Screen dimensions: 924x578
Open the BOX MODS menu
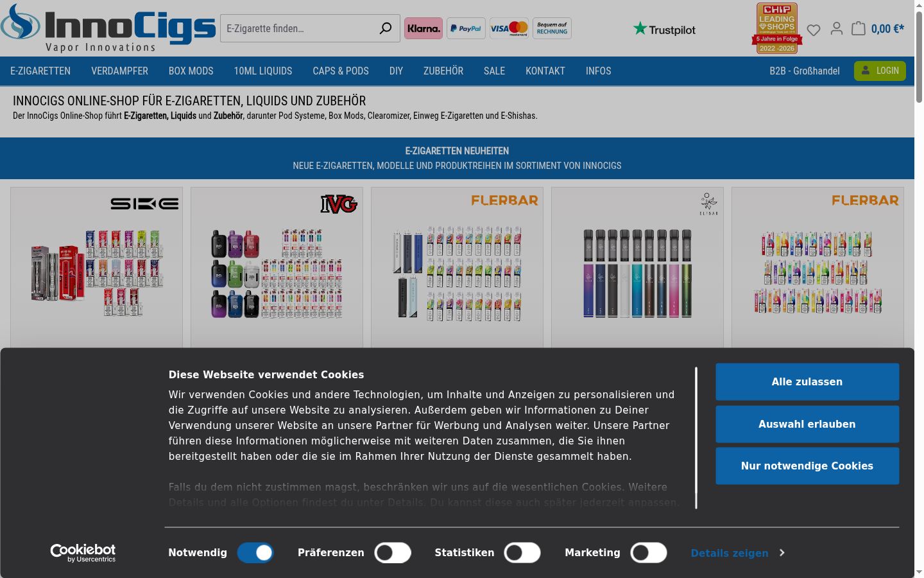tap(191, 71)
